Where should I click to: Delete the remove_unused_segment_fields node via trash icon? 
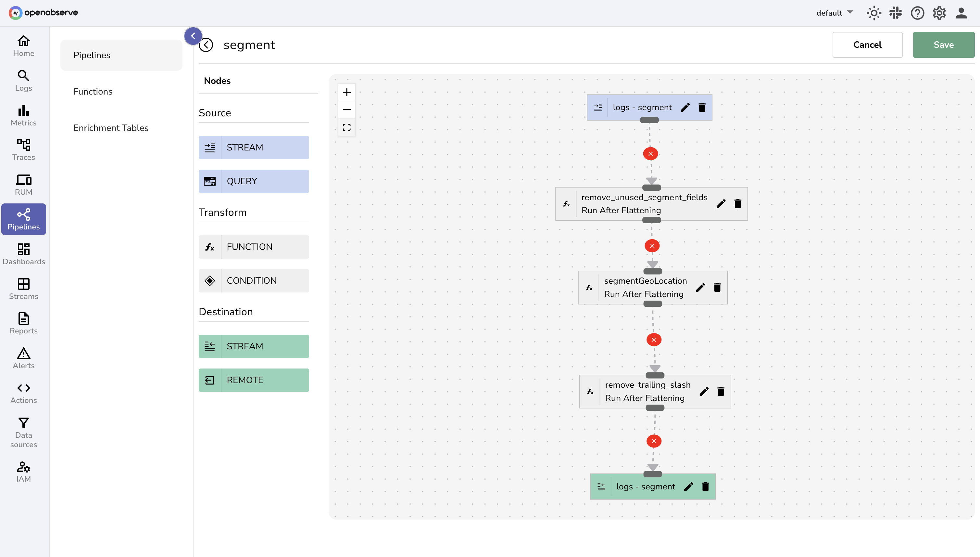pyautogui.click(x=737, y=203)
